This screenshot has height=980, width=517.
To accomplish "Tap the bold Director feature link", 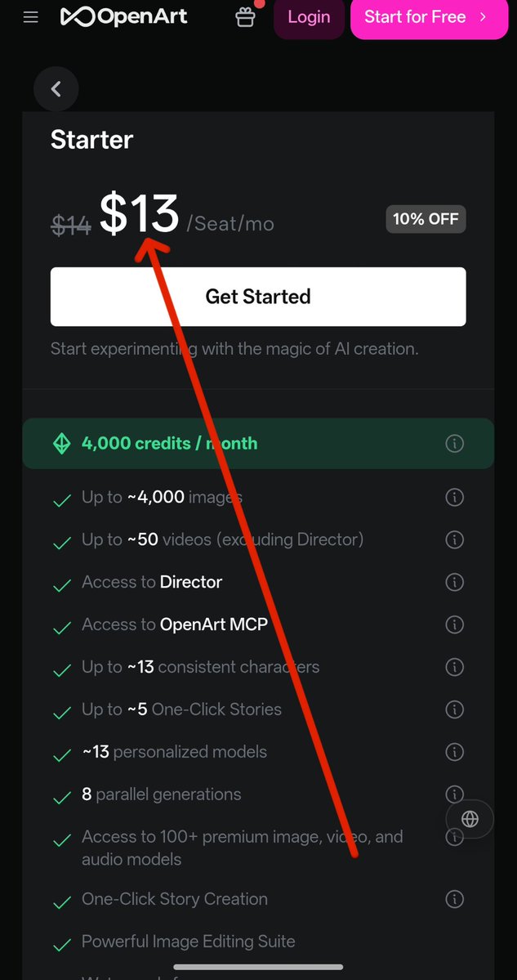I will (191, 582).
